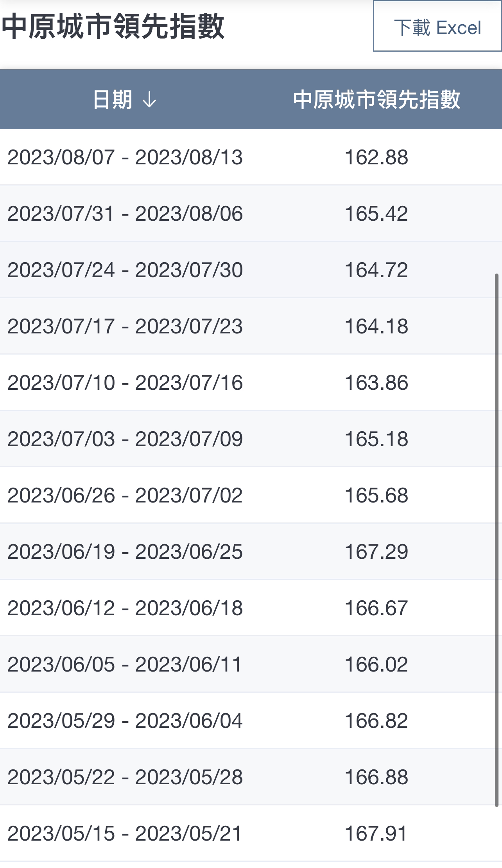Select the 2023/05/29 - 2023/06/04 date row

click(x=125, y=721)
